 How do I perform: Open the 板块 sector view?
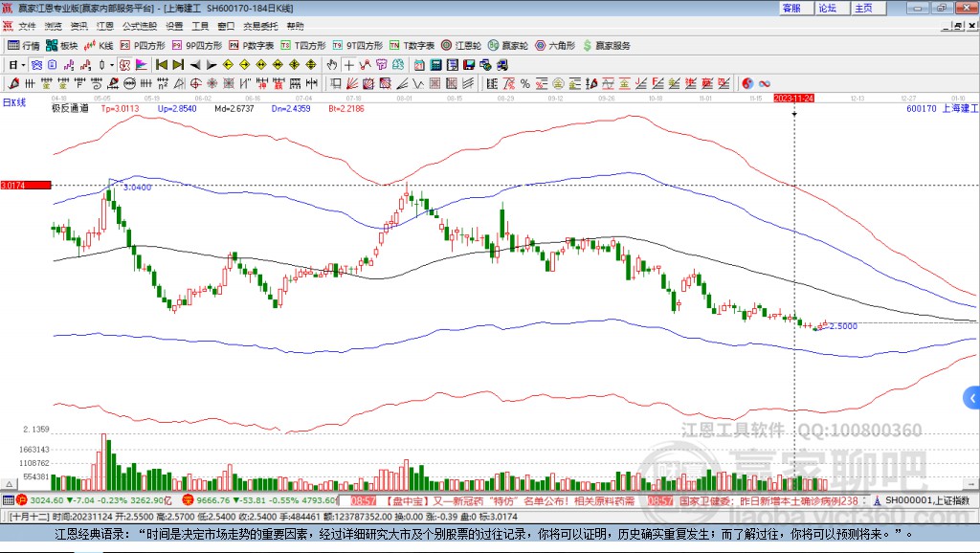(x=62, y=45)
